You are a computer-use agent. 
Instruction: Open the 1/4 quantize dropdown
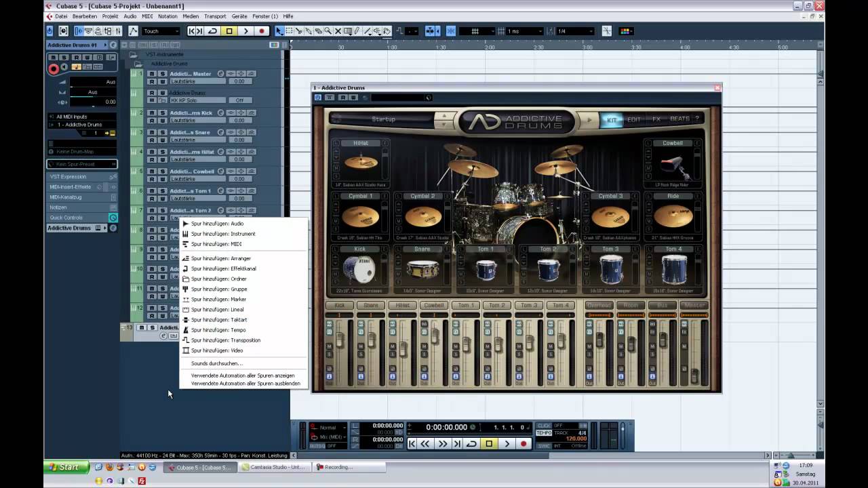tap(576, 31)
